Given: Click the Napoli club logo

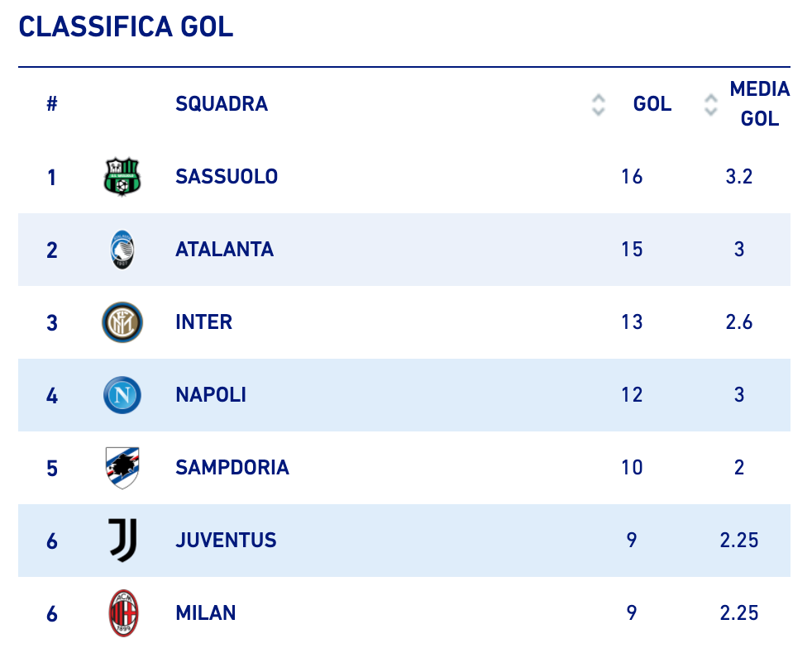Looking at the screenshot, I should pyautogui.click(x=122, y=395).
